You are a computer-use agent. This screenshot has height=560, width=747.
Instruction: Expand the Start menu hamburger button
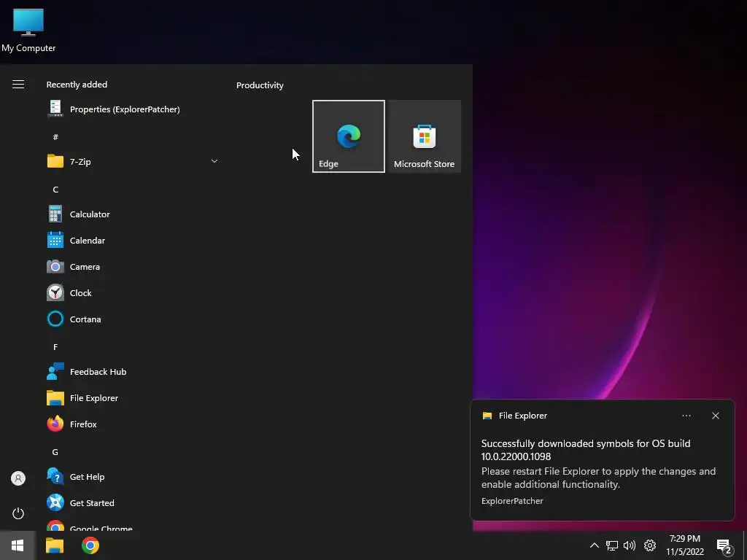pyautogui.click(x=18, y=85)
